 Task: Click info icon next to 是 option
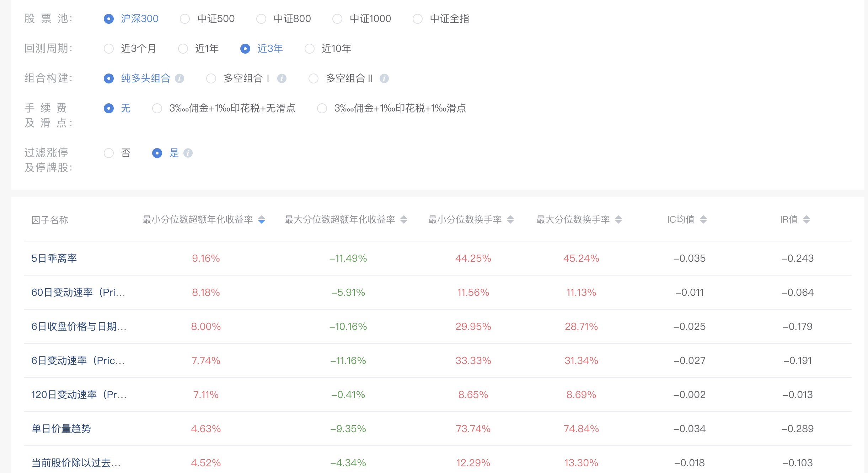(x=188, y=153)
